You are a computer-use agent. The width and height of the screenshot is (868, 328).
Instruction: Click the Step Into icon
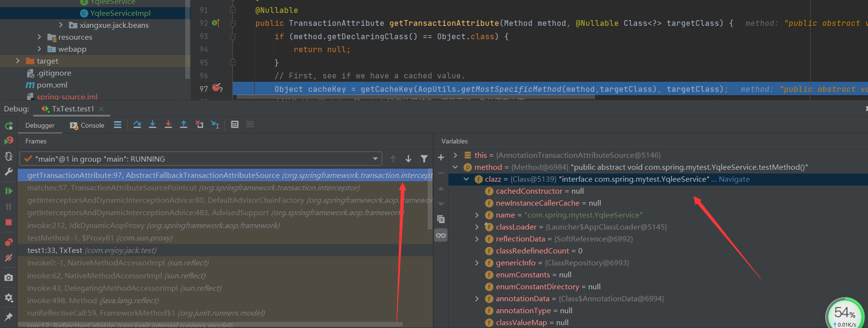153,125
